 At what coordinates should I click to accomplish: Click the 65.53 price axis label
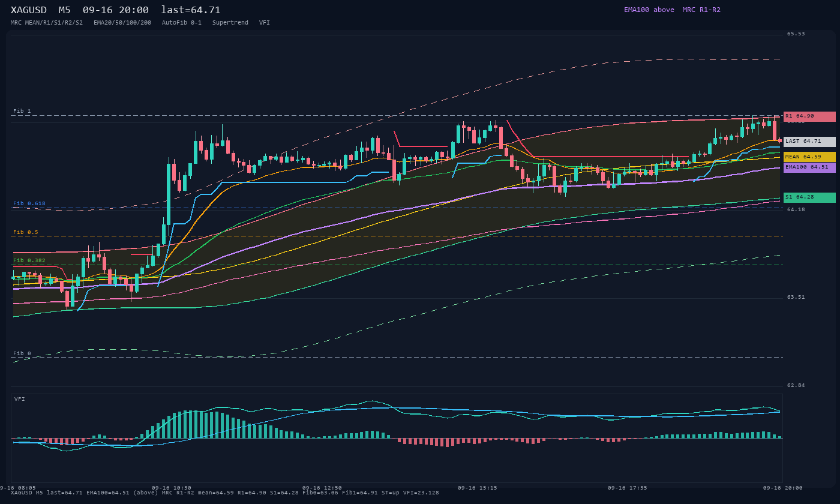click(x=796, y=34)
